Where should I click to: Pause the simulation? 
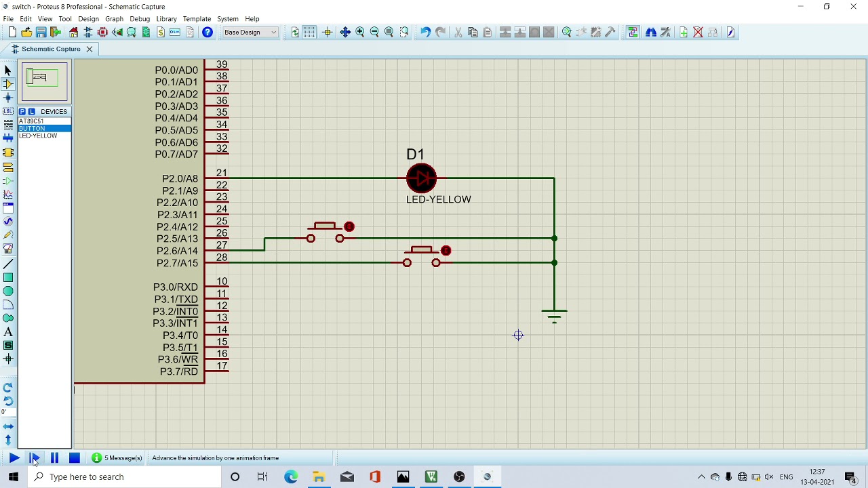point(54,458)
